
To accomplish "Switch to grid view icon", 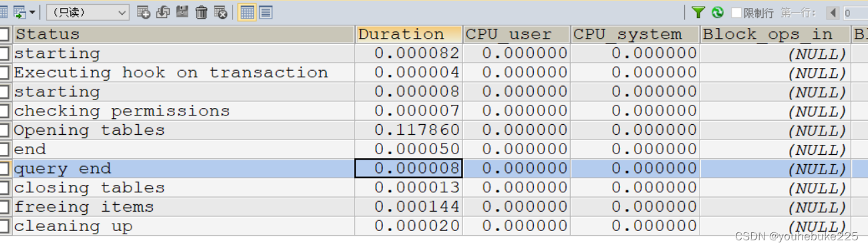I will click(x=247, y=12).
